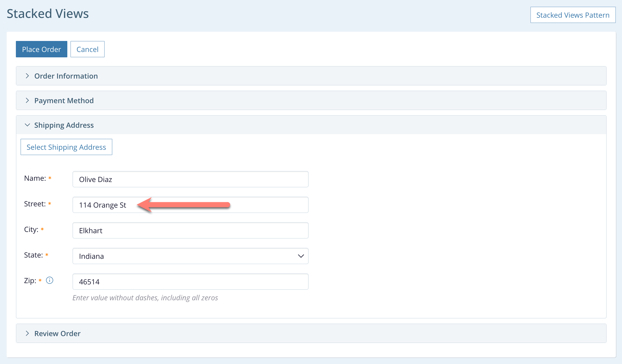The width and height of the screenshot is (622, 364).
Task: Click Select Shipping Address button
Action: click(x=66, y=147)
